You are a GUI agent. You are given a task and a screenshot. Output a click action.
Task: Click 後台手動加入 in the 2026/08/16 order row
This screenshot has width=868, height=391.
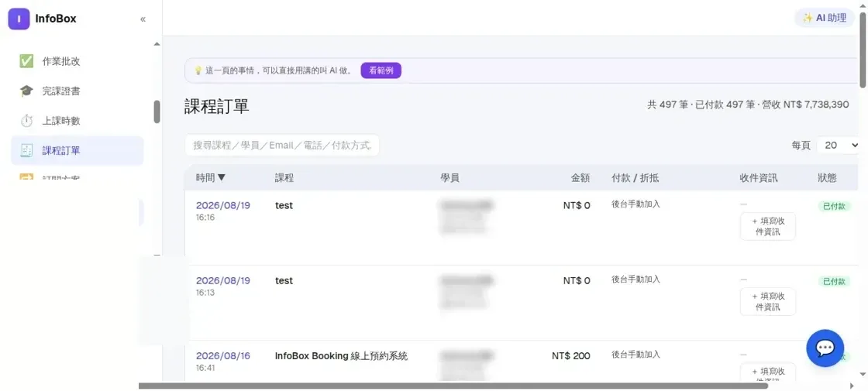point(636,355)
